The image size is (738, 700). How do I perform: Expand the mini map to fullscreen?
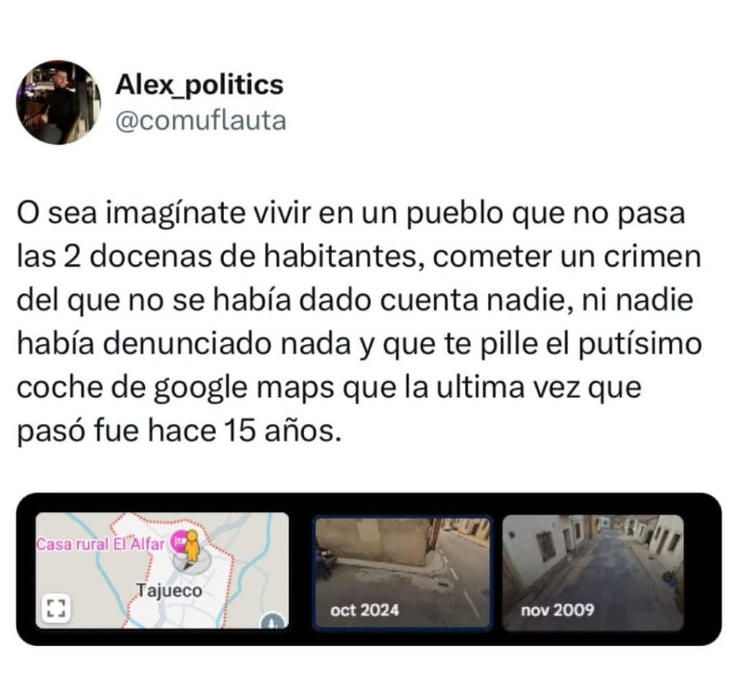pos(56,608)
